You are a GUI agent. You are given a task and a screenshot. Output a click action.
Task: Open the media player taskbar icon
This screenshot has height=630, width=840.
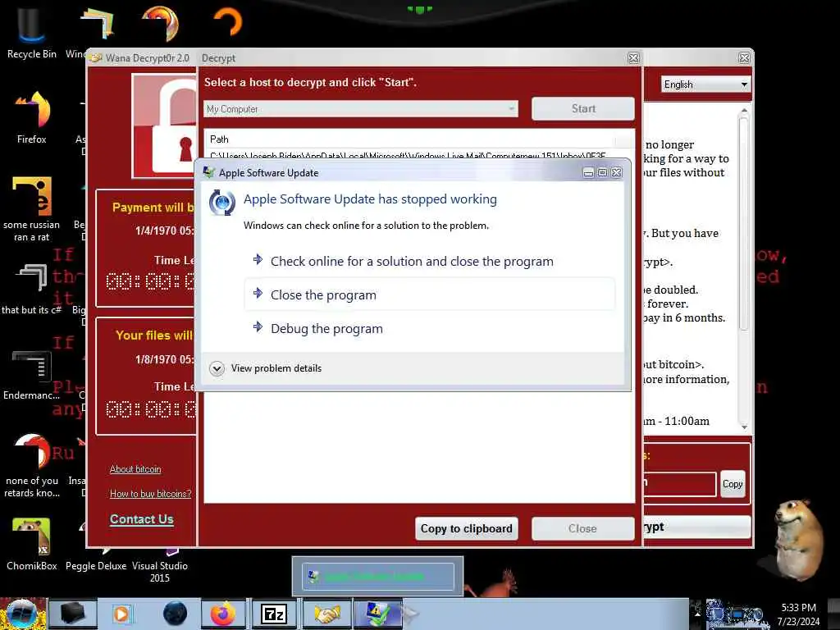click(121, 614)
